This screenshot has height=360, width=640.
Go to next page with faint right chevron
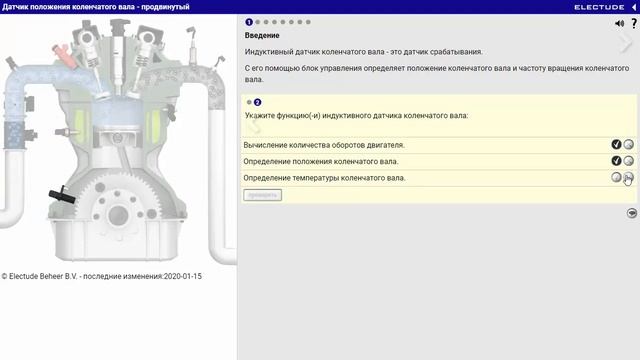626,43
